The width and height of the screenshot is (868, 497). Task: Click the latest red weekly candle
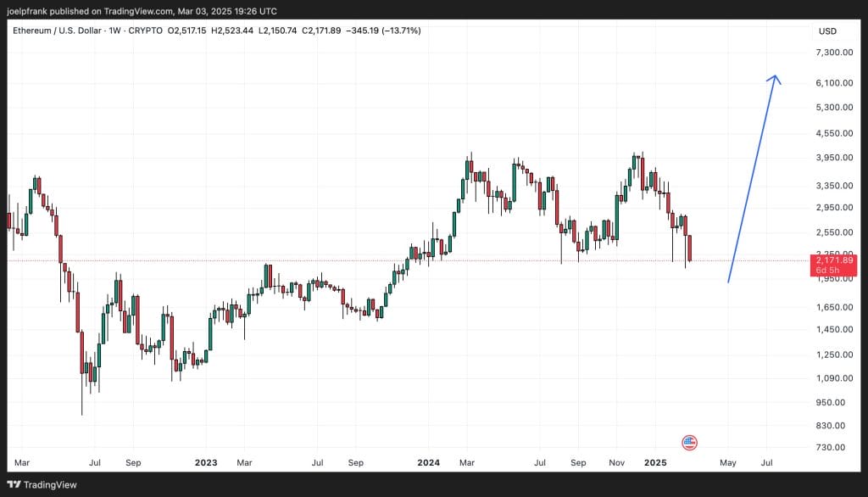click(690, 248)
